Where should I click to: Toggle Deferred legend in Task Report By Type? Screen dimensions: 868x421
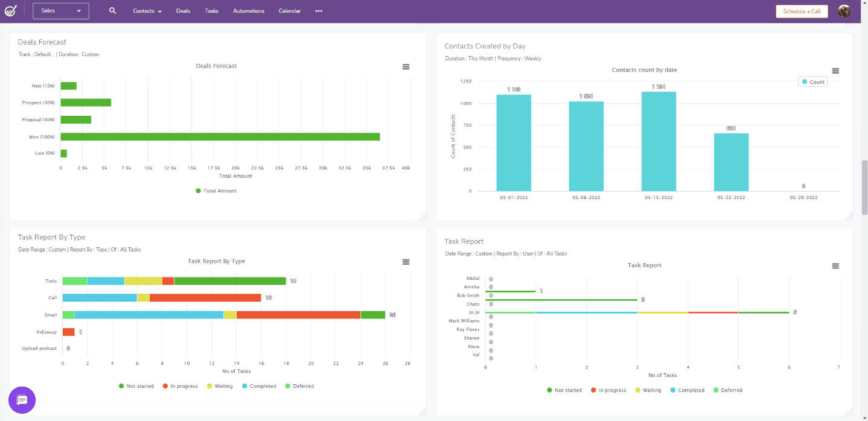point(299,386)
